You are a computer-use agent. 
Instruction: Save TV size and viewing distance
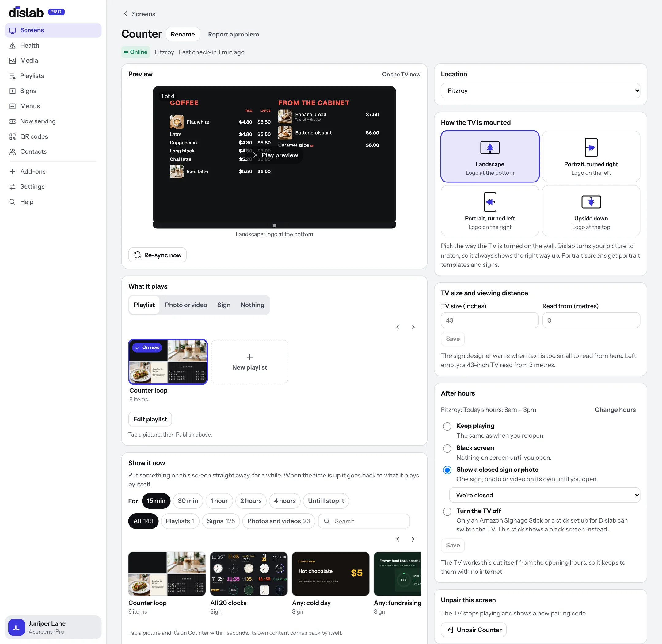[x=452, y=339]
